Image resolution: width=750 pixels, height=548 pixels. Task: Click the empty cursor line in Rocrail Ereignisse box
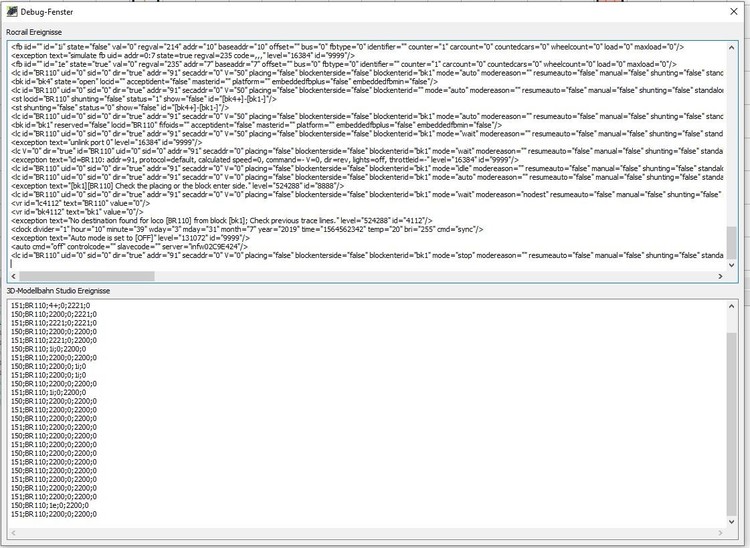[367, 263]
